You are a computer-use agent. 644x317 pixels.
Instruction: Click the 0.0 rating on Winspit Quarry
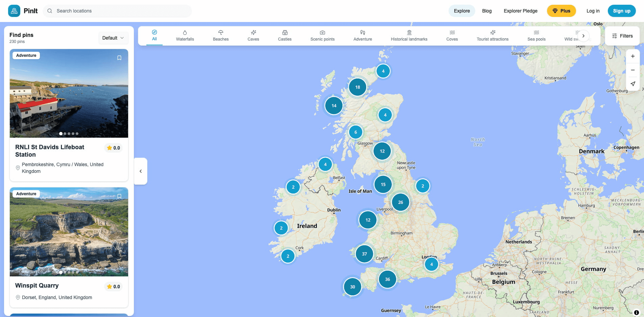[x=113, y=287]
